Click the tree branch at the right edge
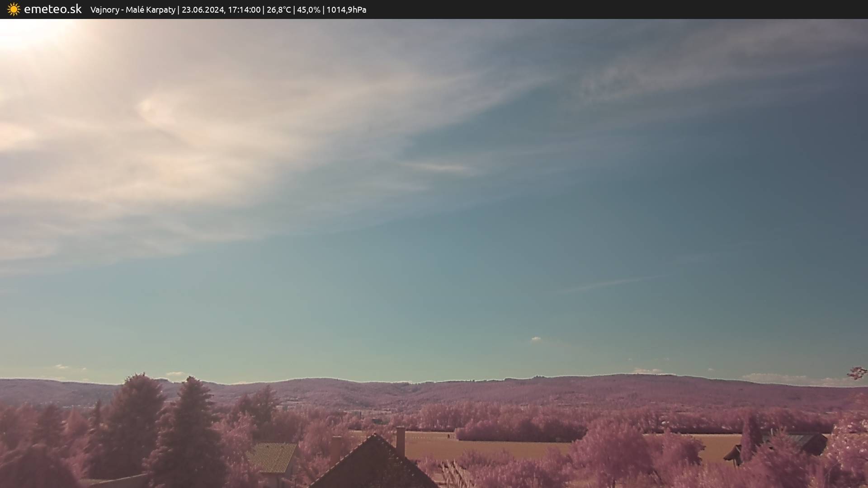This screenshot has height=488, width=868. pyautogui.click(x=858, y=373)
